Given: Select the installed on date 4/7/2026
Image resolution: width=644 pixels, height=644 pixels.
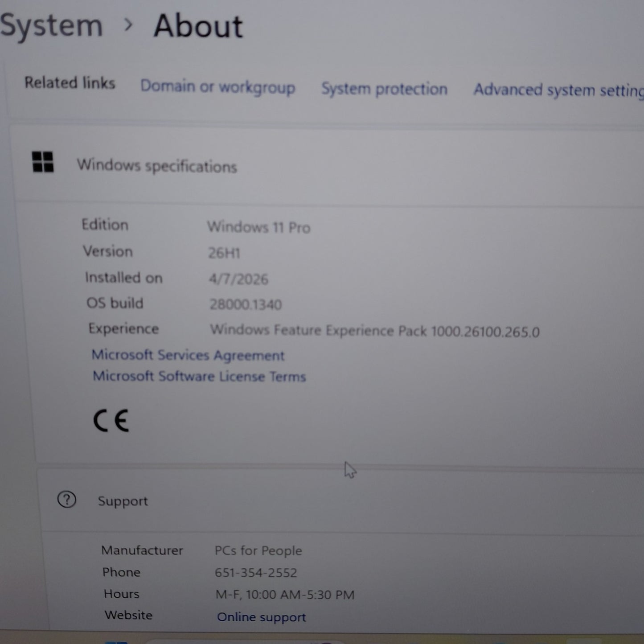Looking at the screenshot, I should tap(238, 279).
